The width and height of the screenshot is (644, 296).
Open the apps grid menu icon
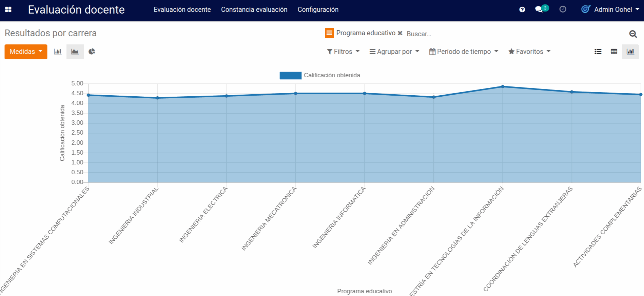pos(8,9)
